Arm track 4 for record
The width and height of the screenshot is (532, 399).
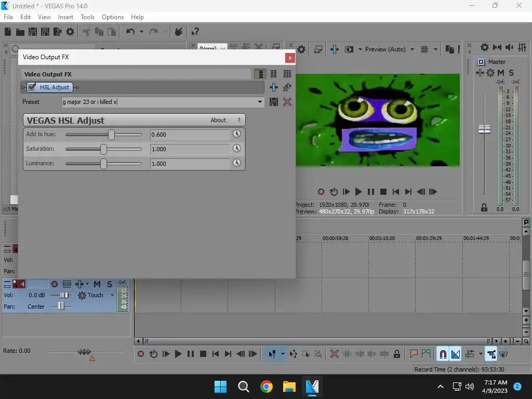point(54,284)
